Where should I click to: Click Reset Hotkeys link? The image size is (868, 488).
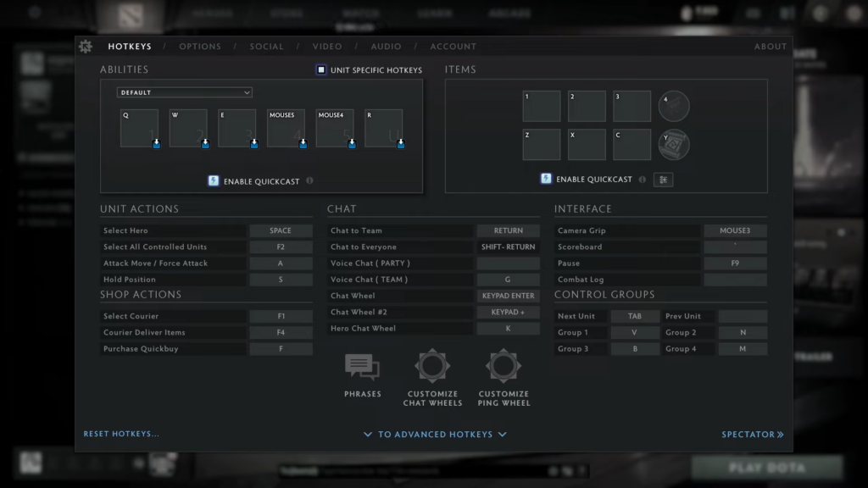121,434
